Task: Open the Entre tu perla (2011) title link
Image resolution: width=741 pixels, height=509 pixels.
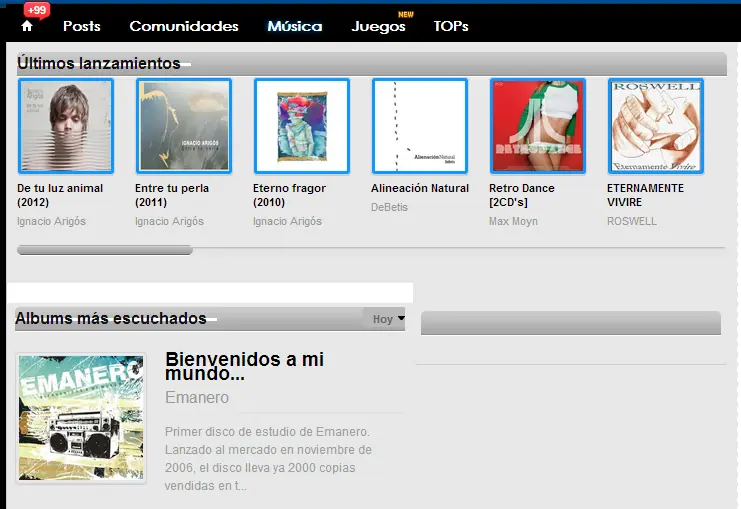Action: (172, 195)
